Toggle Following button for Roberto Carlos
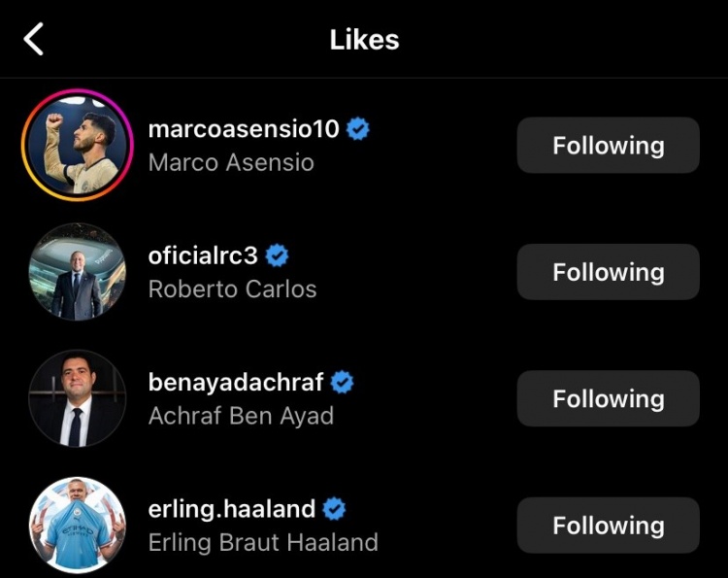 click(608, 272)
